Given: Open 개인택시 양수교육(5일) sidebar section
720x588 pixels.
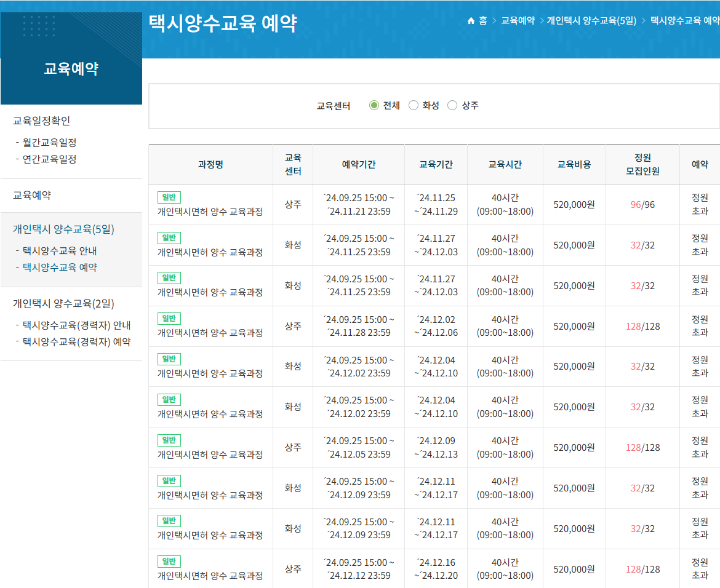Looking at the screenshot, I should coord(63,229).
